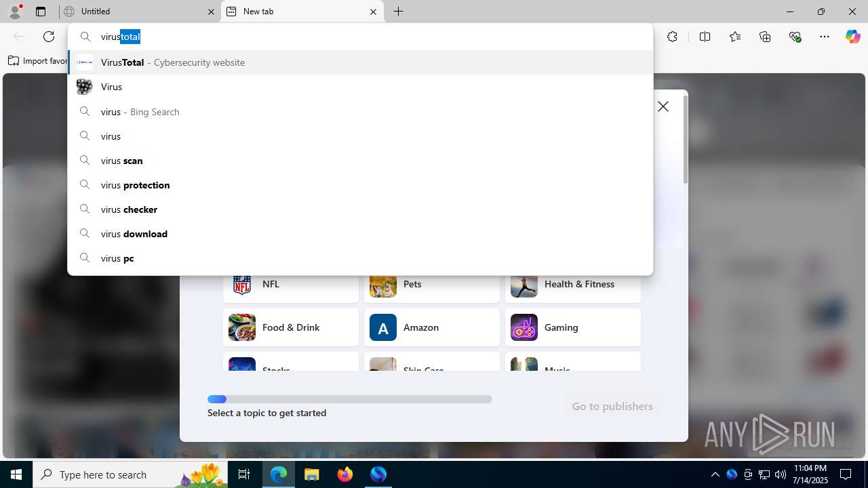Open the Windows Start menu
This screenshot has width=868, height=488.
click(16, 474)
